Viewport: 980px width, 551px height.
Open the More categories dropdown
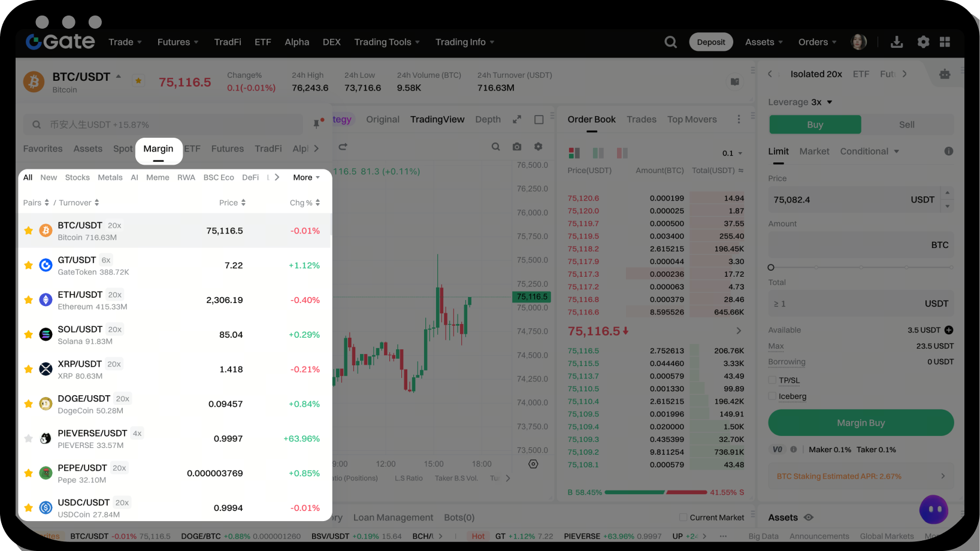click(306, 178)
